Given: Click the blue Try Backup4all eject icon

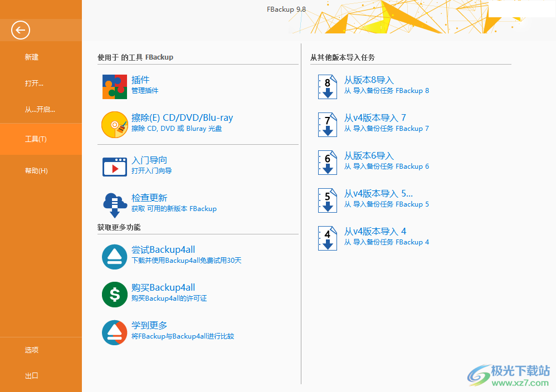Looking at the screenshot, I should click(115, 257).
